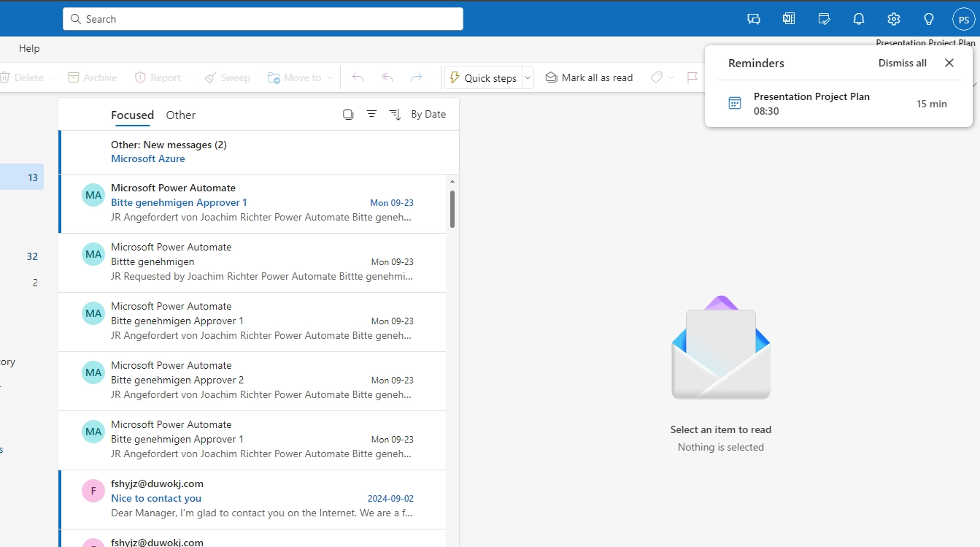Click the Sweep toolbar button
Screen dimensions: 980x547
[227, 77]
